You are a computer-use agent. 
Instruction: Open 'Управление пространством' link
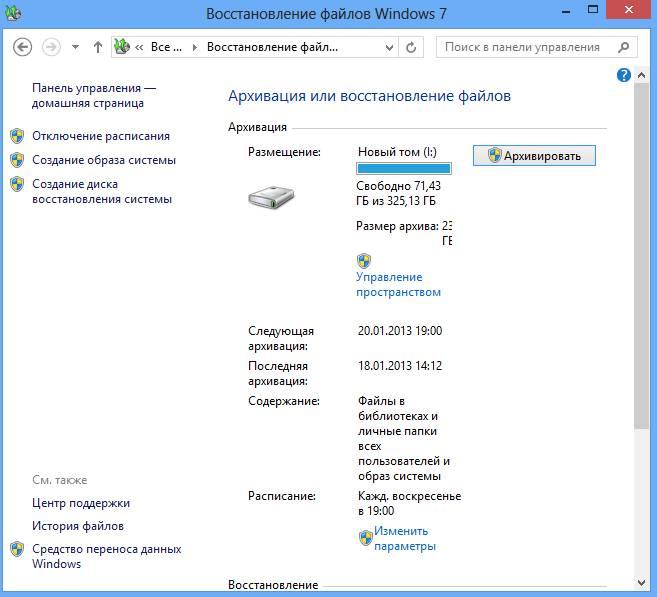(x=398, y=284)
